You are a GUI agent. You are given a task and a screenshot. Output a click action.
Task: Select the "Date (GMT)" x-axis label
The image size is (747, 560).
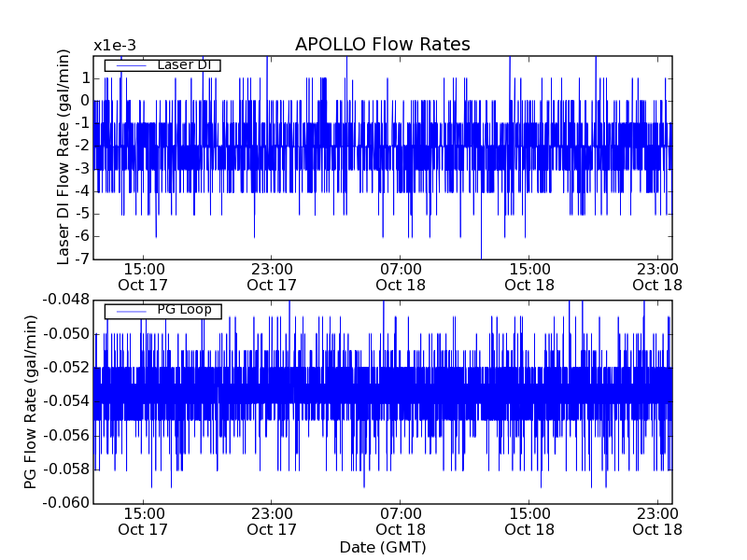pyautogui.click(x=382, y=547)
